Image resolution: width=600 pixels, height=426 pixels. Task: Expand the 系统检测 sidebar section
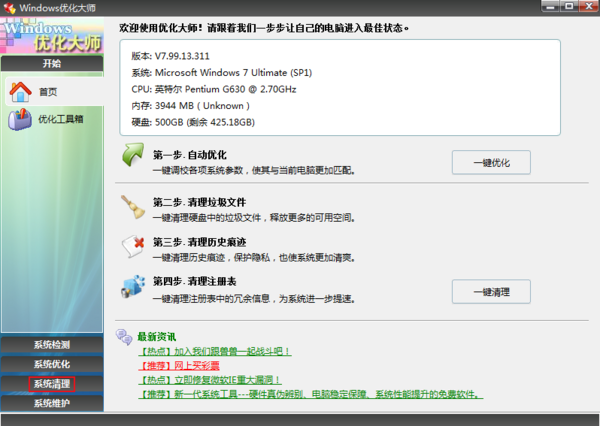point(52,345)
